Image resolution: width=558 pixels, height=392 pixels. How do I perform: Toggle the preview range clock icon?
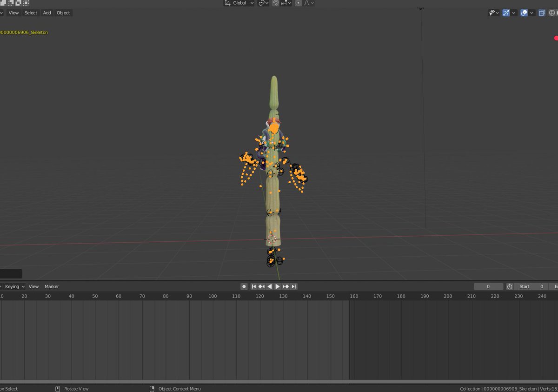pos(510,286)
